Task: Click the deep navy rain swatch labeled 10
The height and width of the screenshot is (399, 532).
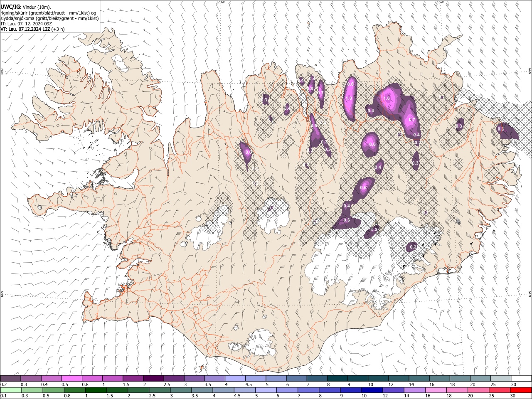Action: pos(372,390)
